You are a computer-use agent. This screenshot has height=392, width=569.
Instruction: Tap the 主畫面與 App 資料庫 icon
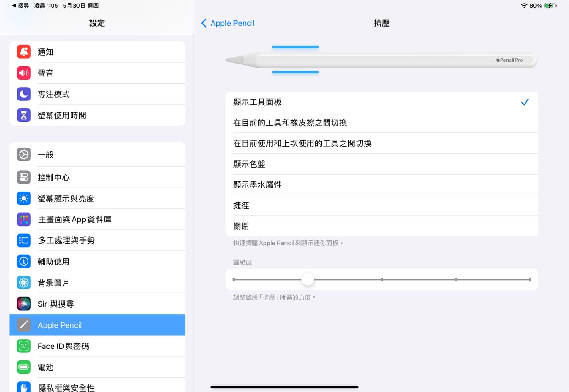click(24, 219)
